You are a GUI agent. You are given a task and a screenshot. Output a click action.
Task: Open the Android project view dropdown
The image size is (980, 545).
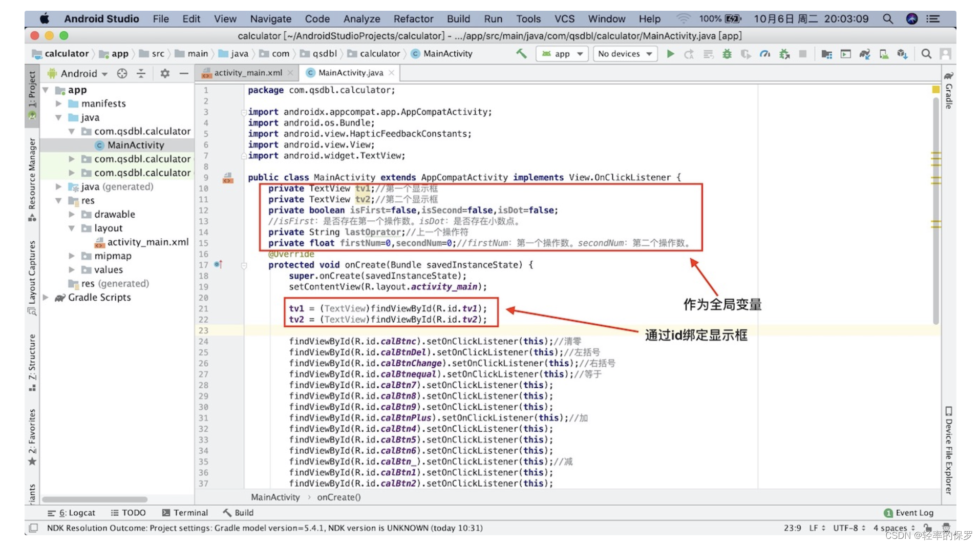[77, 73]
